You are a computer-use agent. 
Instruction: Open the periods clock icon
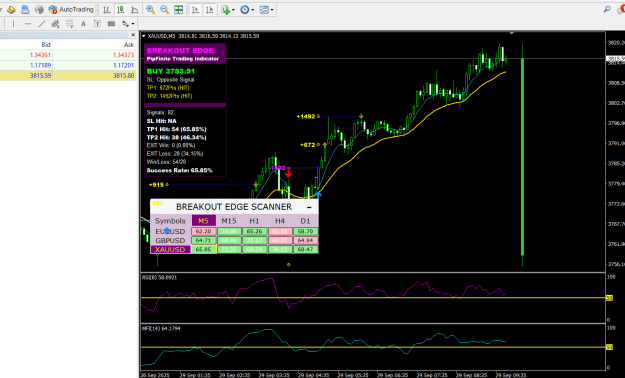point(245,10)
